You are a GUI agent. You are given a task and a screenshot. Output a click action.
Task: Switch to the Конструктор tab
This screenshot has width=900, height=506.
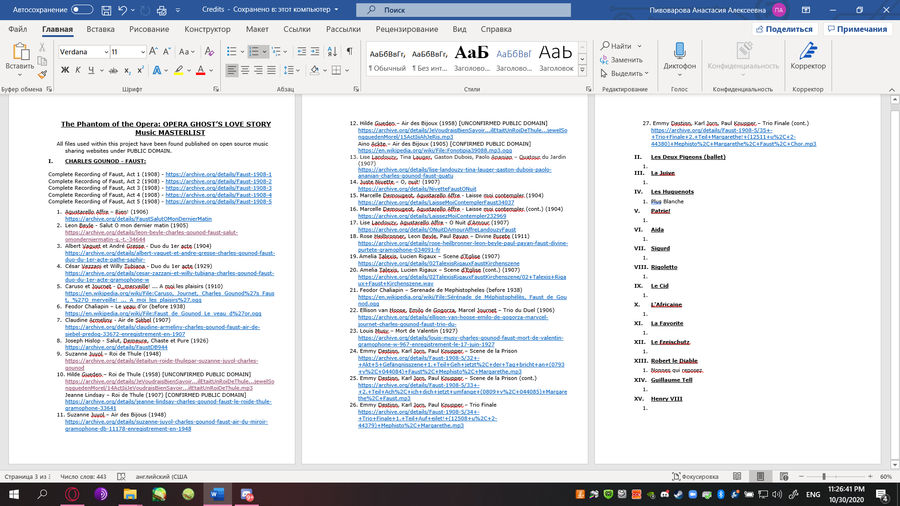207,29
